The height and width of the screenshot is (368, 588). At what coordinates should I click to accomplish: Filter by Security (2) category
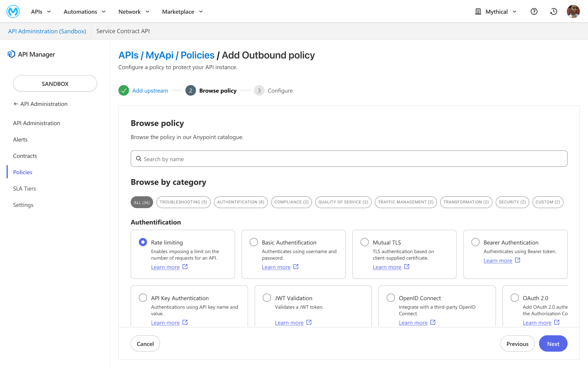[x=512, y=202]
